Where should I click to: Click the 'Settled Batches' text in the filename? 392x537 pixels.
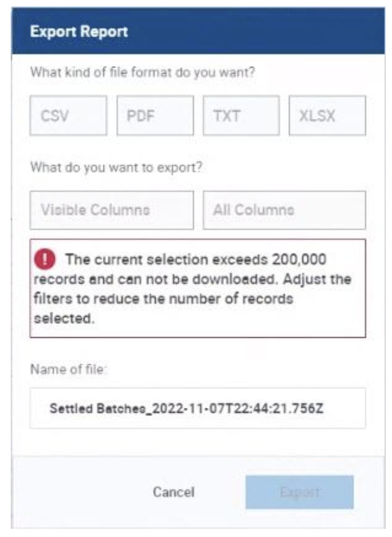87,408
